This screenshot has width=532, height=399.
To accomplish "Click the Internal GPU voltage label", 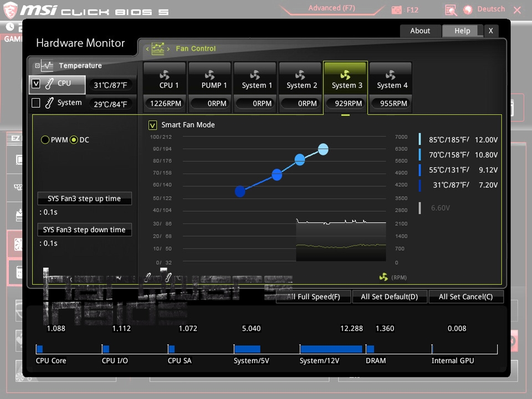I will tap(453, 361).
